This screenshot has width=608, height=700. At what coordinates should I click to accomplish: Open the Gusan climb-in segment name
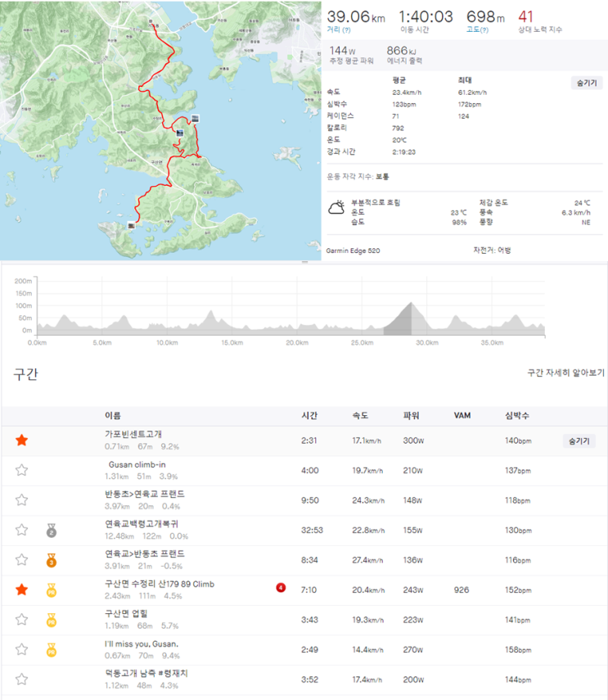pos(137,464)
